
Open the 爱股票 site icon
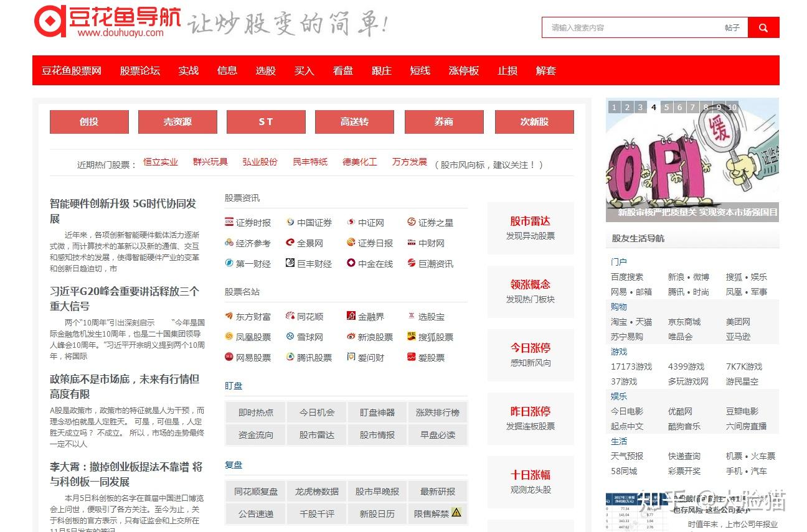tap(412, 357)
